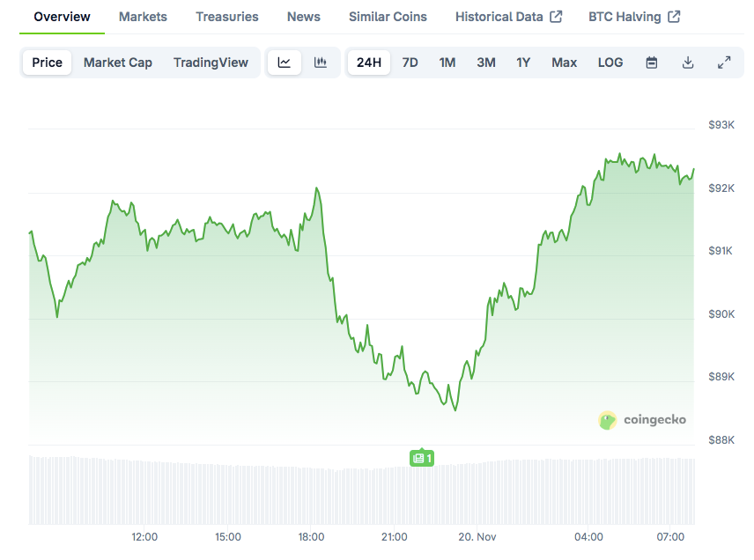Open the calendar date range picker

coord(652,63)
